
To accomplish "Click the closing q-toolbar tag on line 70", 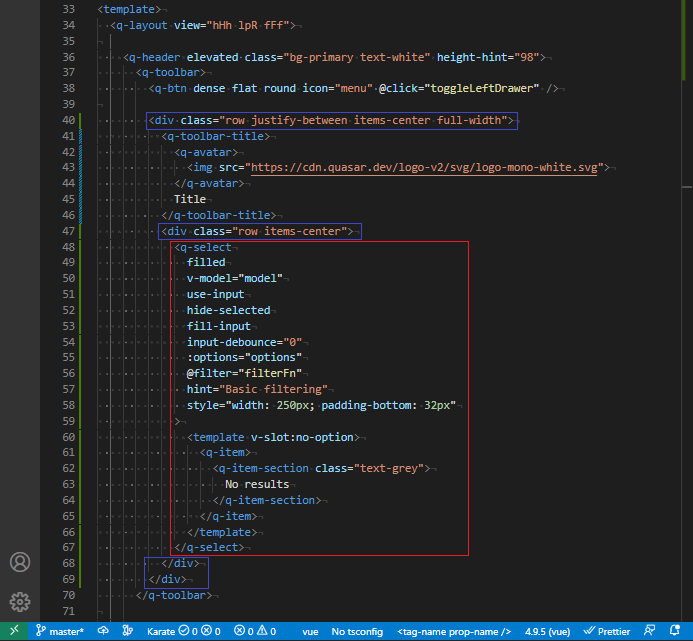I will point(174,595).
